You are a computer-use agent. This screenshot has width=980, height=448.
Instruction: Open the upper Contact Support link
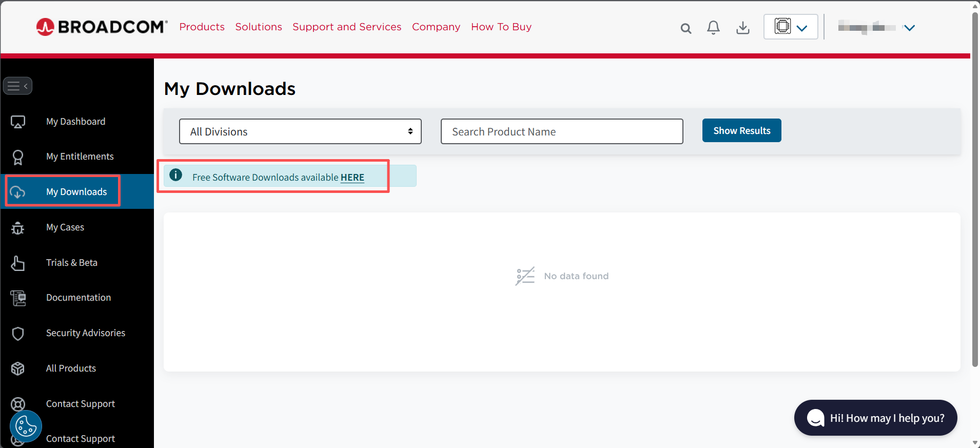tap(81, 404)
